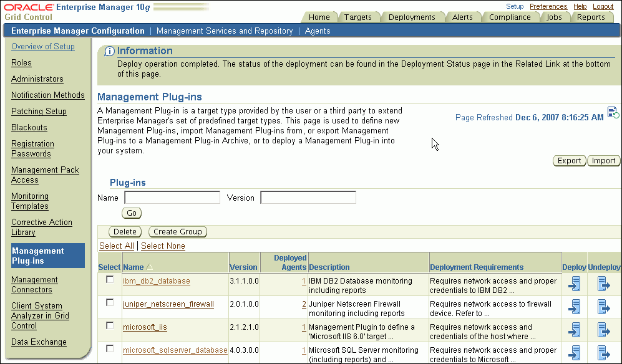Screen dimensions: 622x364
Task: Tick checkbox for juniper_netscreen_firewall row
Action: point(110,303)
